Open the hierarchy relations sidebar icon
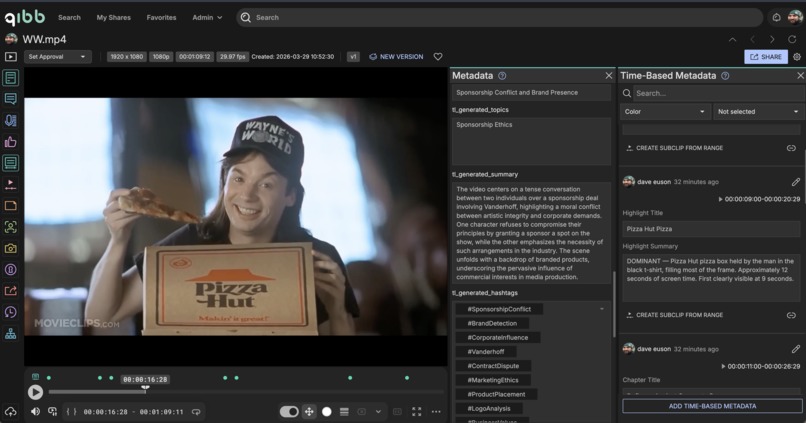The height and width of the screenshot is (423, 806). 10,334
